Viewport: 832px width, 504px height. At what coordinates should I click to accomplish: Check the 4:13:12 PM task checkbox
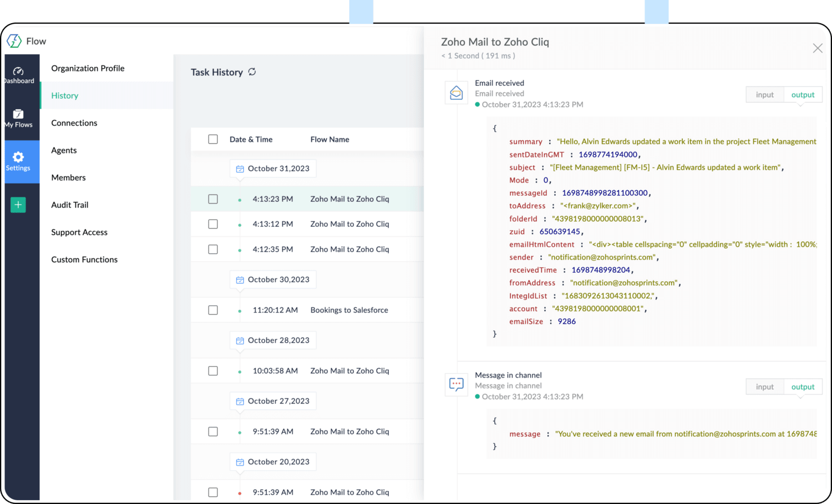213,224
